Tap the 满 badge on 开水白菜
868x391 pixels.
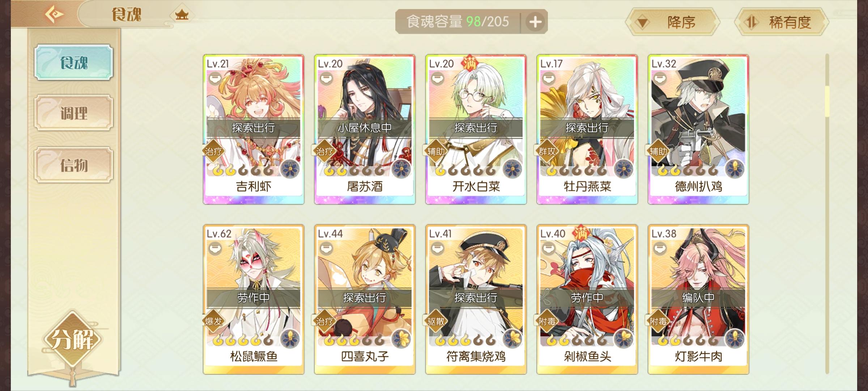point(470,63)
